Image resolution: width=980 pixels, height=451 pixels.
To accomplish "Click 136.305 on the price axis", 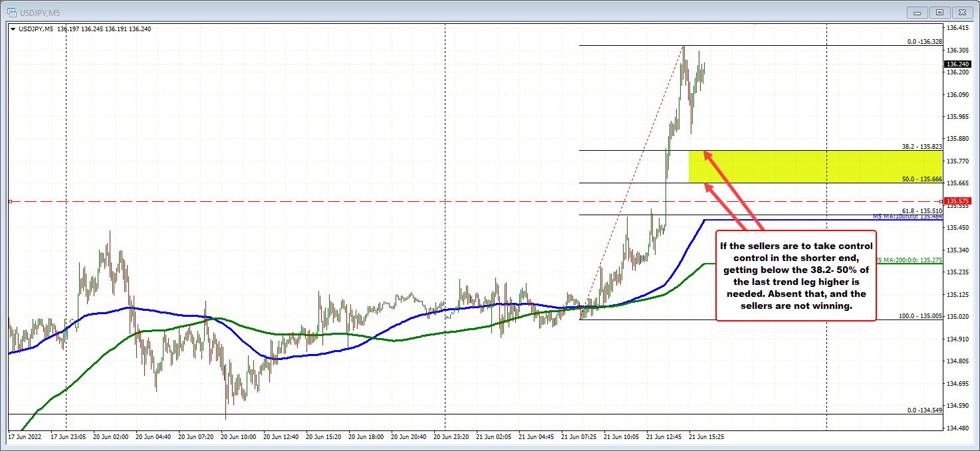I will click(957, 50).
